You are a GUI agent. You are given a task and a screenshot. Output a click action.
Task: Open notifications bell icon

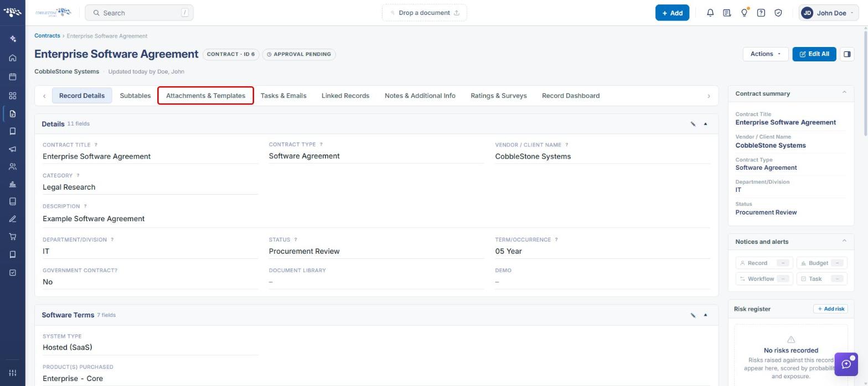[x=710, y=13]
